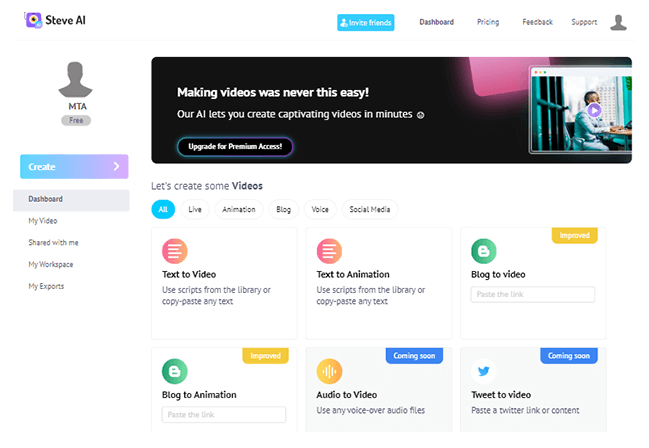Click the Blog to Animation link field

[x=224, y=414]
